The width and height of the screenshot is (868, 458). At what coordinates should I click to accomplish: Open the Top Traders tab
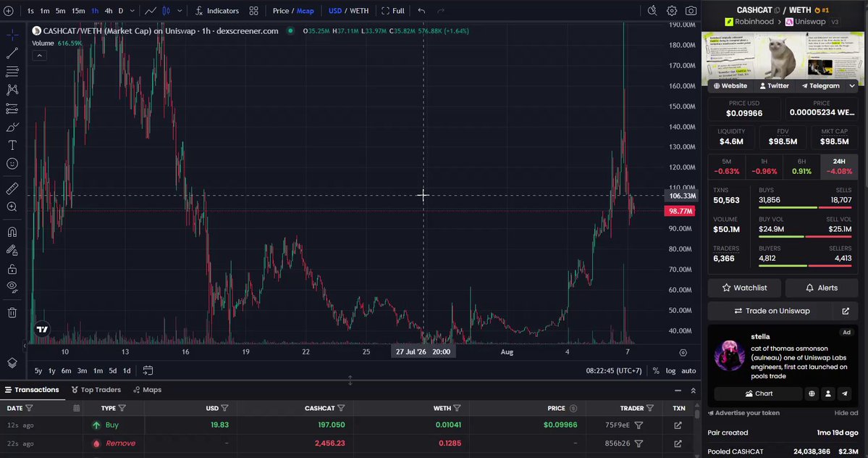(96, 390)
